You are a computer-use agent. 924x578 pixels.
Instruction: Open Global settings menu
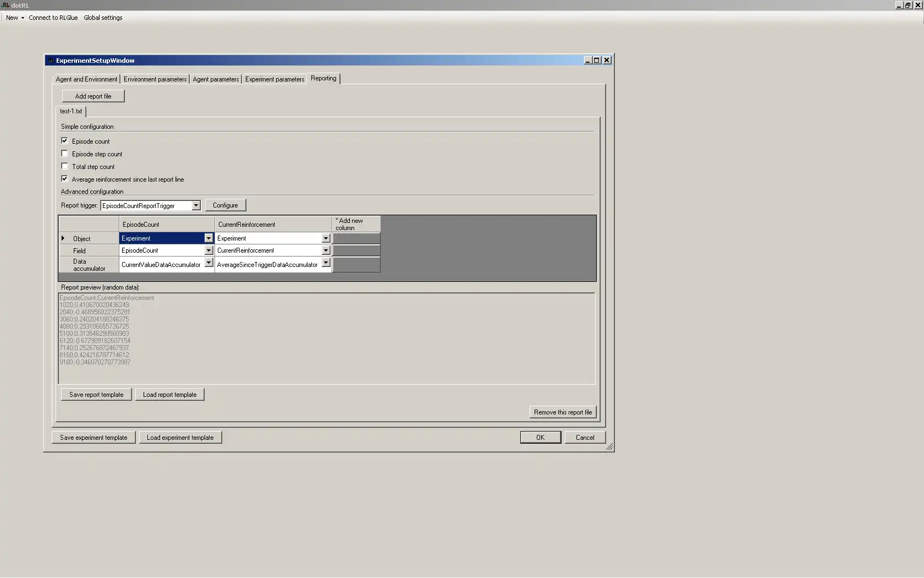103,18
